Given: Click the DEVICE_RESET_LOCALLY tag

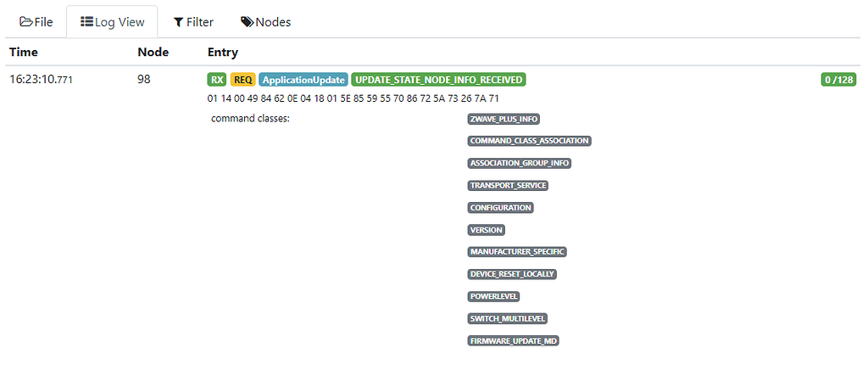Looking at the screenshot, I should [513, 274].
